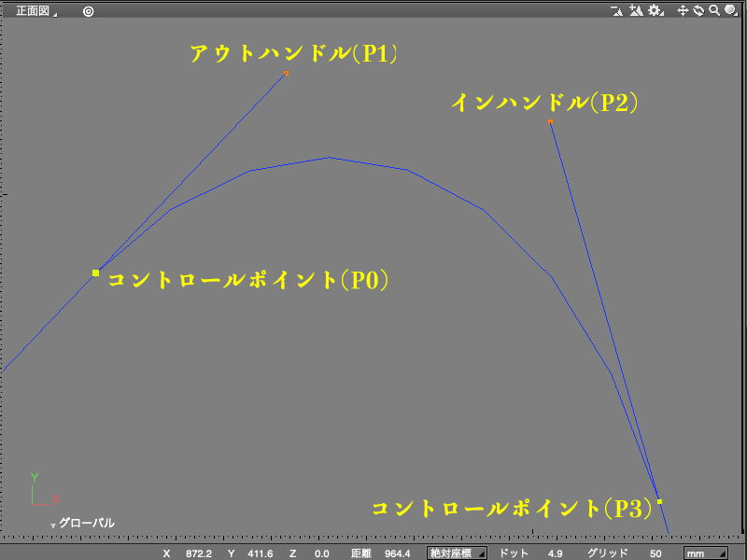Open the mm unit dropdown
This screenshot has height=560, width=747.
pos(706,553)
